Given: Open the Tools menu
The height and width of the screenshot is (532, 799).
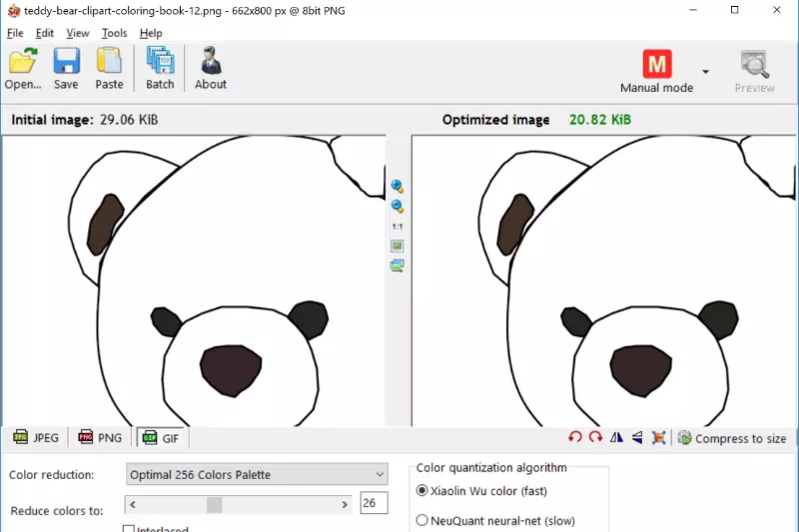Looking at the screenshot, I should (x=114, y=33).
